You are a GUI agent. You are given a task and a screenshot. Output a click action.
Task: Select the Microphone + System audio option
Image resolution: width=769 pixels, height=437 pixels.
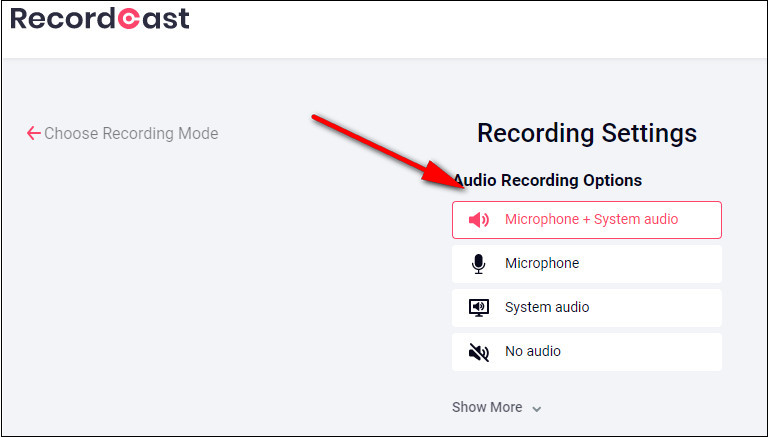pos(586,220)
